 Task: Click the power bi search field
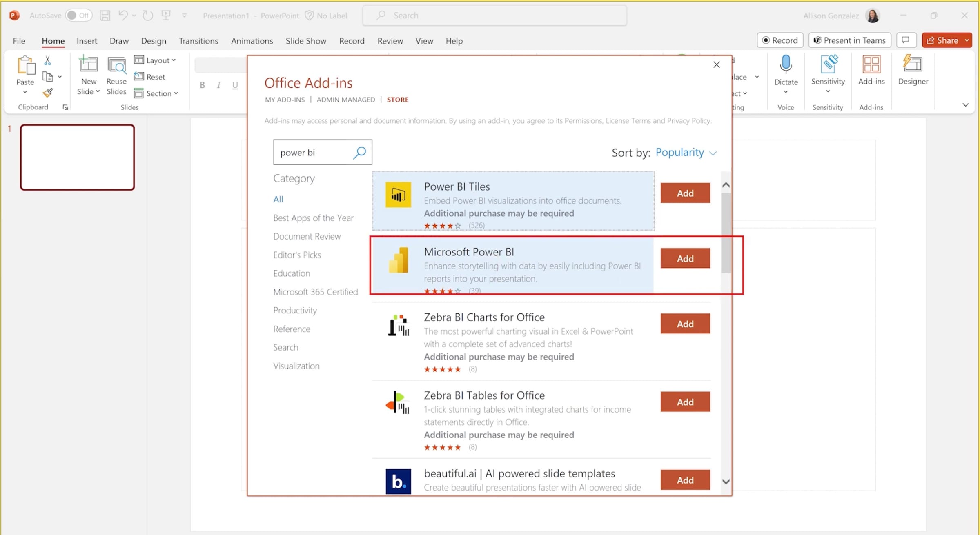coord(314,152)
